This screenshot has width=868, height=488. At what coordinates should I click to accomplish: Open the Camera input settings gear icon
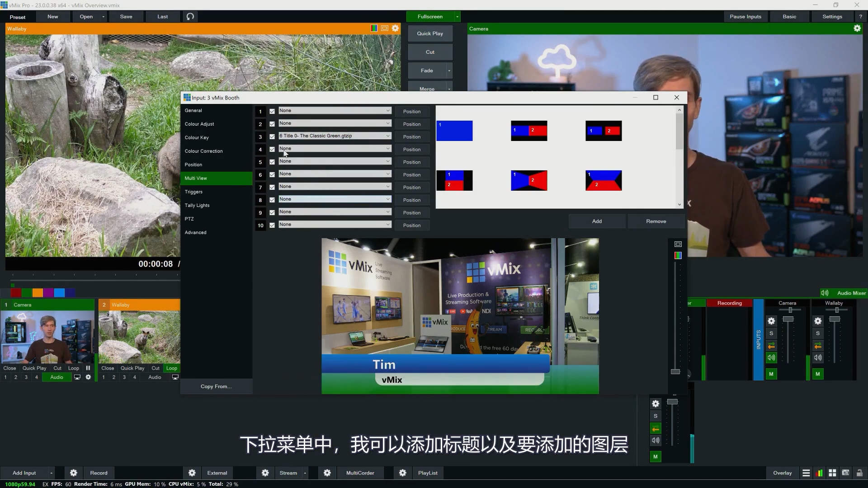[88, 377]
